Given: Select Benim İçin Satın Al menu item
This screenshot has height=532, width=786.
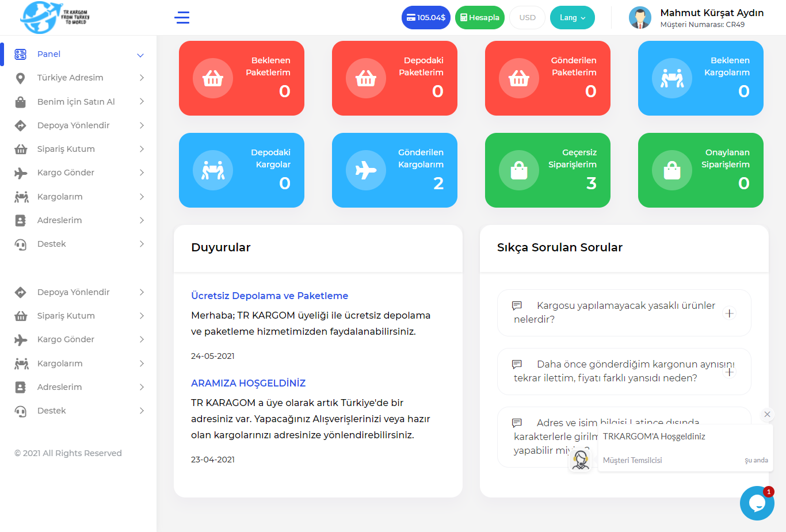Looking at the screenshot, I should [x=76, y=102].
